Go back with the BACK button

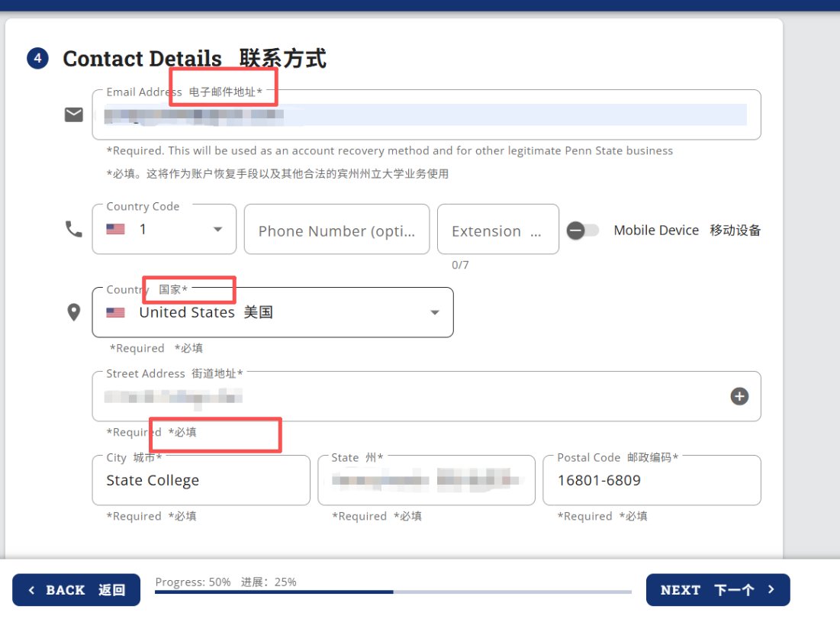click(x=76, y=590)
